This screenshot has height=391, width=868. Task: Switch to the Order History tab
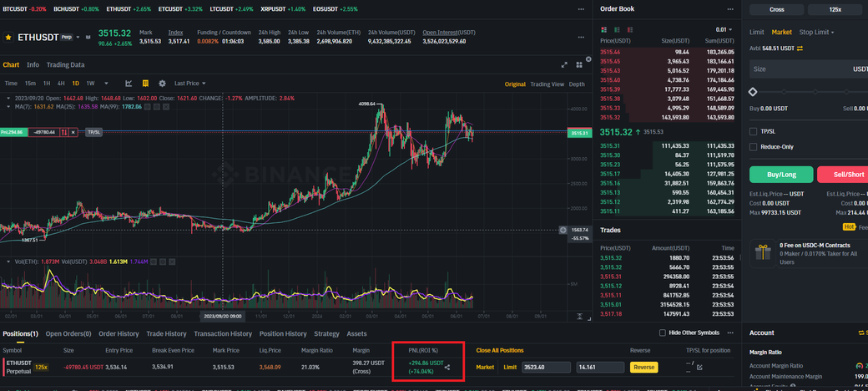(119, 333)
